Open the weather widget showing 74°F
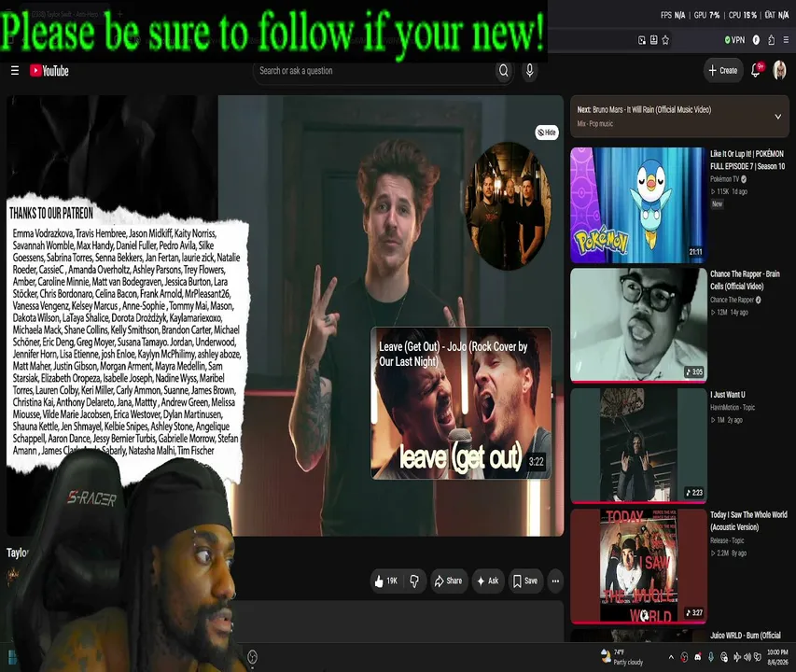This screenshot has width=796, height=672. coord(621,657)
